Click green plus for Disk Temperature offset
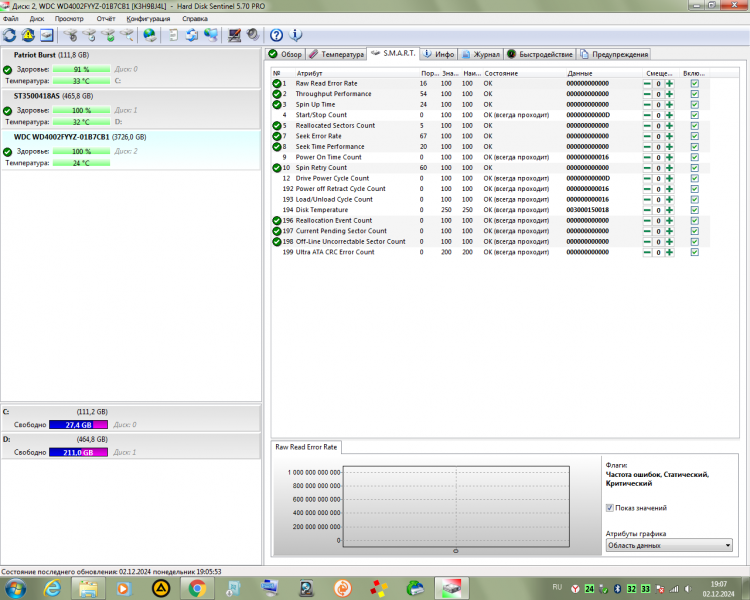This screenshot has height=600, width=750. (x=670, y=210)
